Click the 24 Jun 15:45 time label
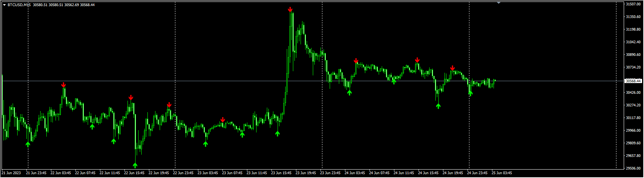Viewport: 644px width, 178px height. click(x=428, y=173)
